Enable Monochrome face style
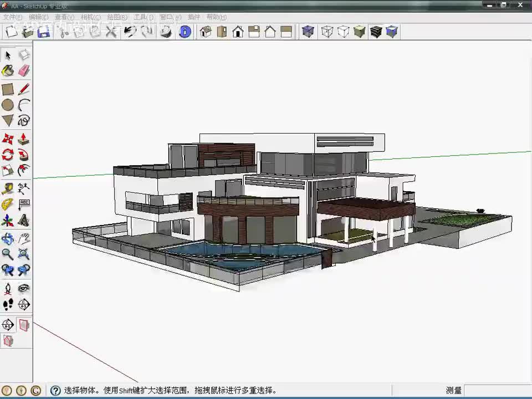 click(392, 32)
